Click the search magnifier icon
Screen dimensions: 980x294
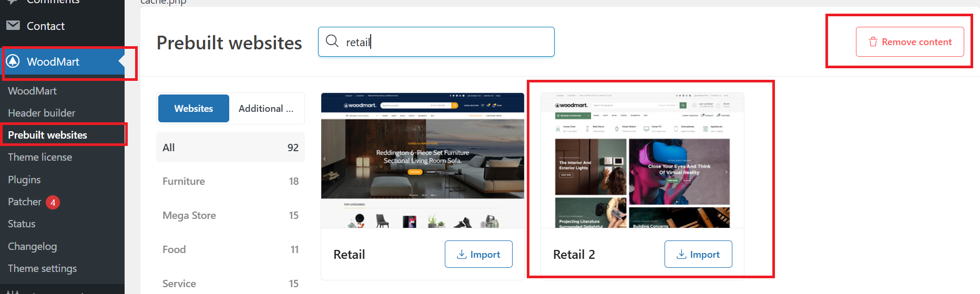tap(332, 41)
